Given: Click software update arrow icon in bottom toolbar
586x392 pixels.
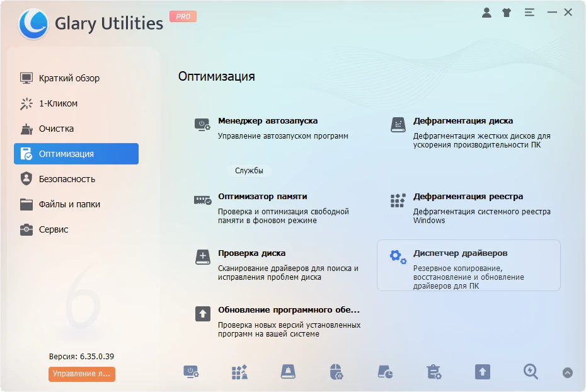Looking at the screenshot, I should [x=483, y=372].
